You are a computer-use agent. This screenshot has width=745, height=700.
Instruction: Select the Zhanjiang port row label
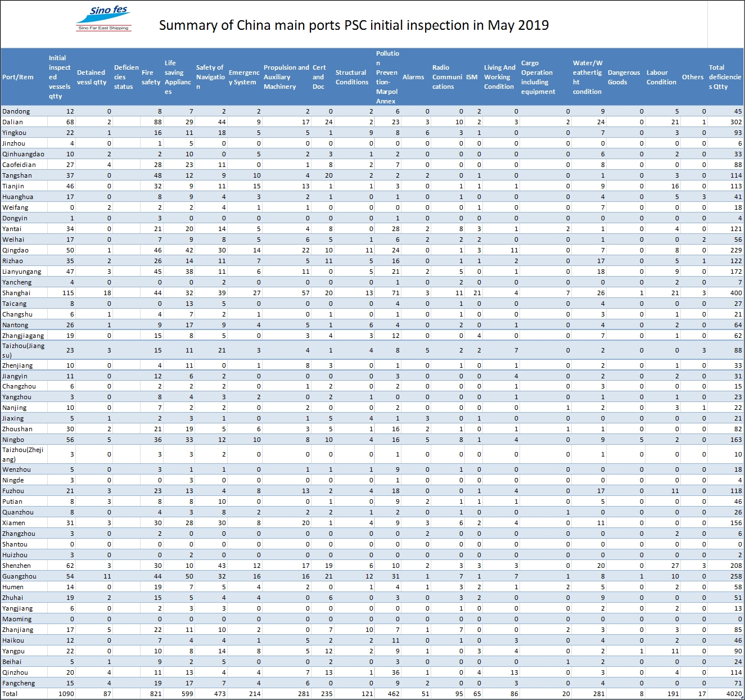pyautogui.click(x=18, y=630)
